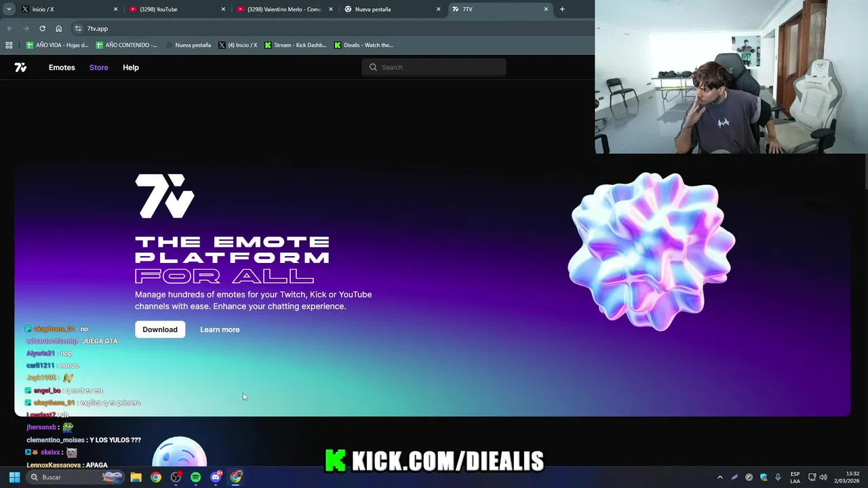Follow the Learn more link
Viewport: 868px width, 488px height.
[220, 329]
